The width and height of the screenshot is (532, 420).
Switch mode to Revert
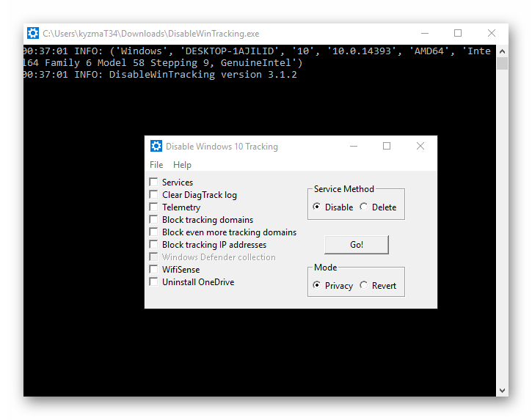click(x=364, y=285)
